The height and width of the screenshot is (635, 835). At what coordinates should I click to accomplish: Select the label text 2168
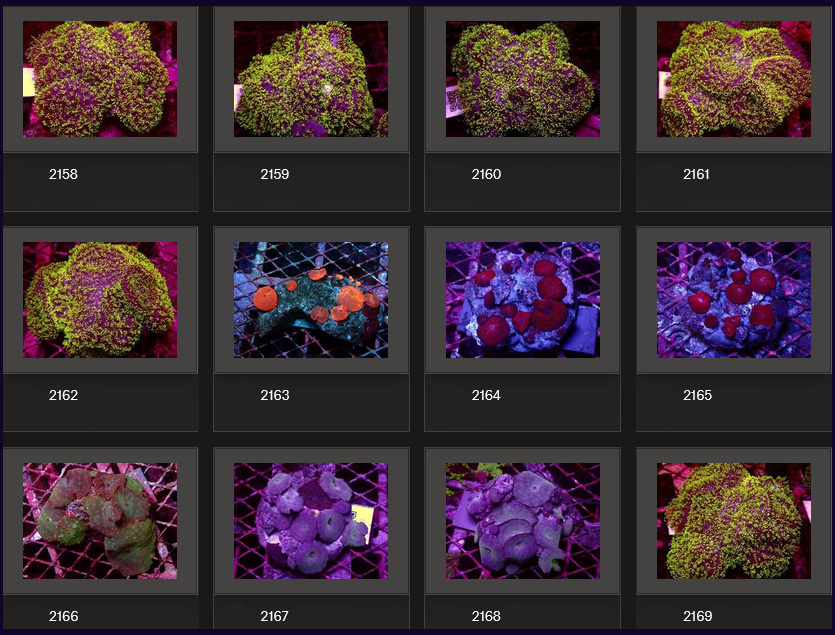coord(486,616)
